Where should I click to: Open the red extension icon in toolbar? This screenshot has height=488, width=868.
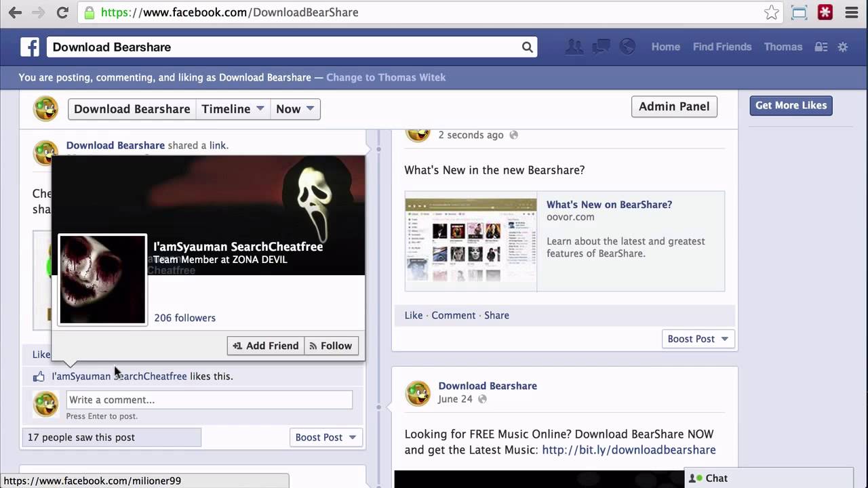(x=825, y=12)
